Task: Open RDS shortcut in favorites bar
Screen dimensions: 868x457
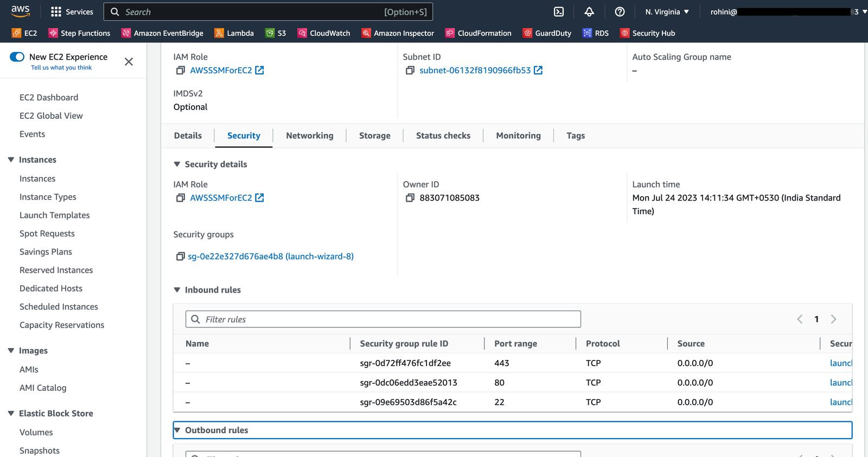Action: (x=596, y=33)
